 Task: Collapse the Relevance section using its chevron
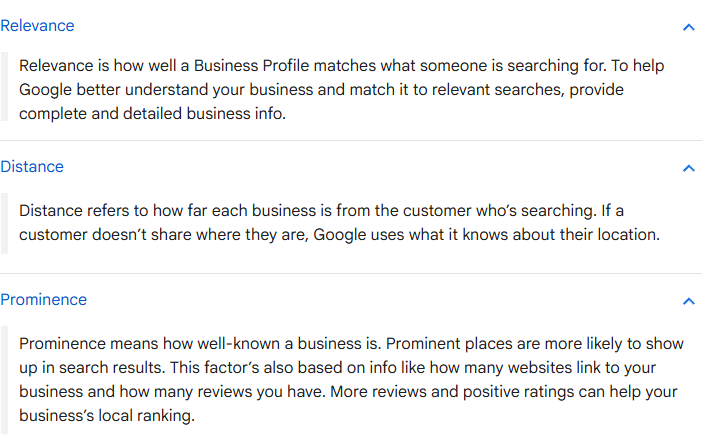(x=688, y=27)
